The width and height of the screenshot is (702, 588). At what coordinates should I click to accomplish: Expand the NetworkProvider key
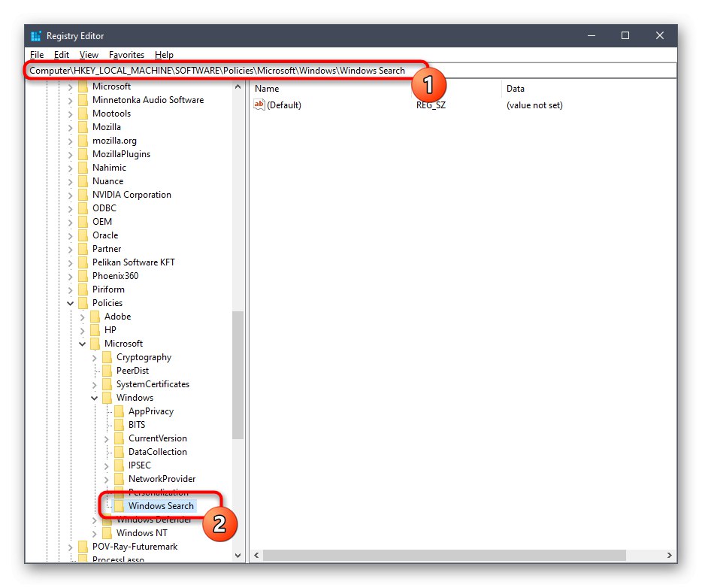pos(107,479)
